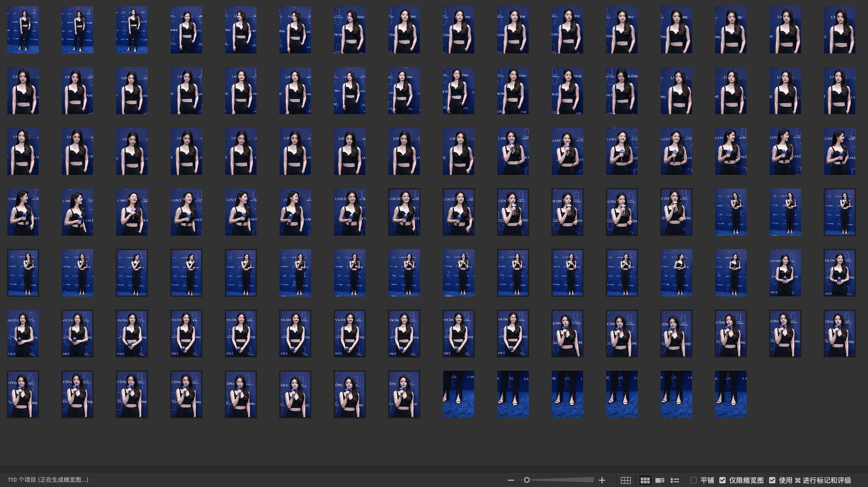Select the first thumbnail in the top row

coord(23,30)
